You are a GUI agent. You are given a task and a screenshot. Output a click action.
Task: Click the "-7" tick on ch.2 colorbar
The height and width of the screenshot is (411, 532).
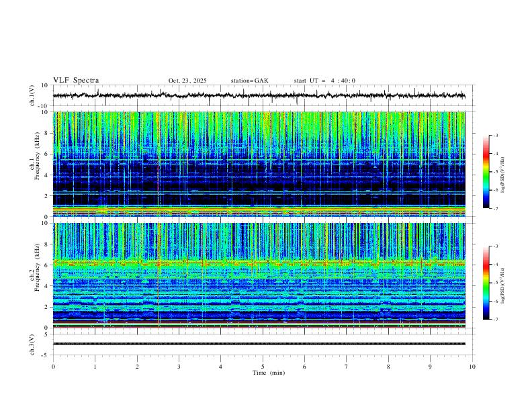point(495,319)
